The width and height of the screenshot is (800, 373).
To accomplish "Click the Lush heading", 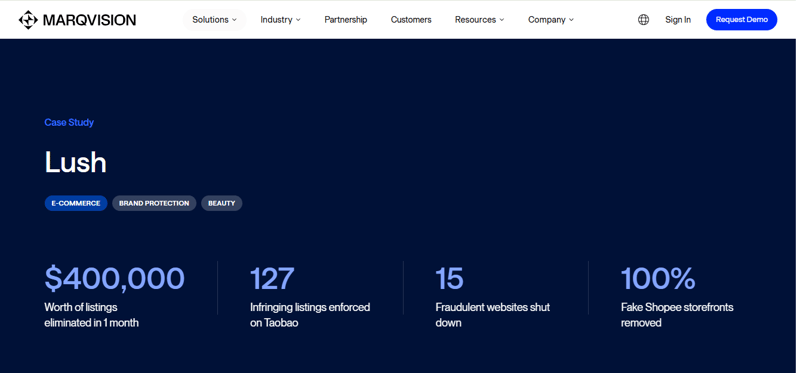I will pyautogui.click(x=76, y=162).
